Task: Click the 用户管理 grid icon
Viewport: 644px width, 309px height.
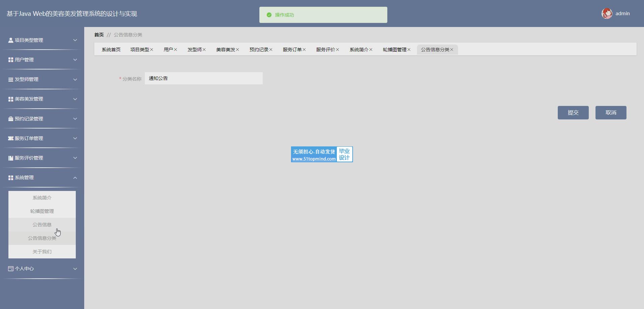Action: pos(11,60)
